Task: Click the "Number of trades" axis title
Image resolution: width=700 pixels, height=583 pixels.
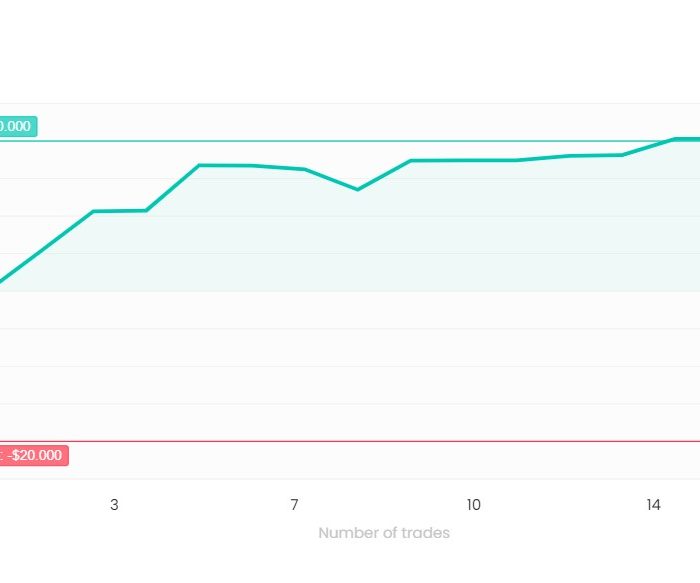Action: [384, 533]
